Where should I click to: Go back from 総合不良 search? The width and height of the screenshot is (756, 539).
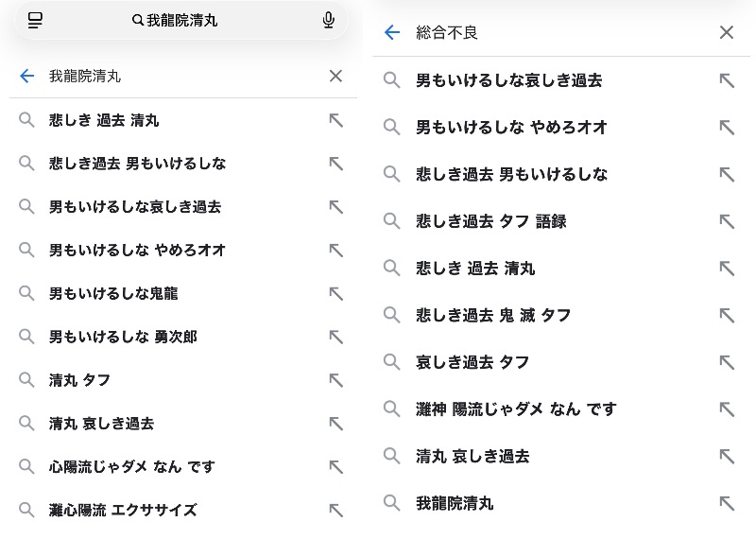pyautogui.click(x=392, y=32)
